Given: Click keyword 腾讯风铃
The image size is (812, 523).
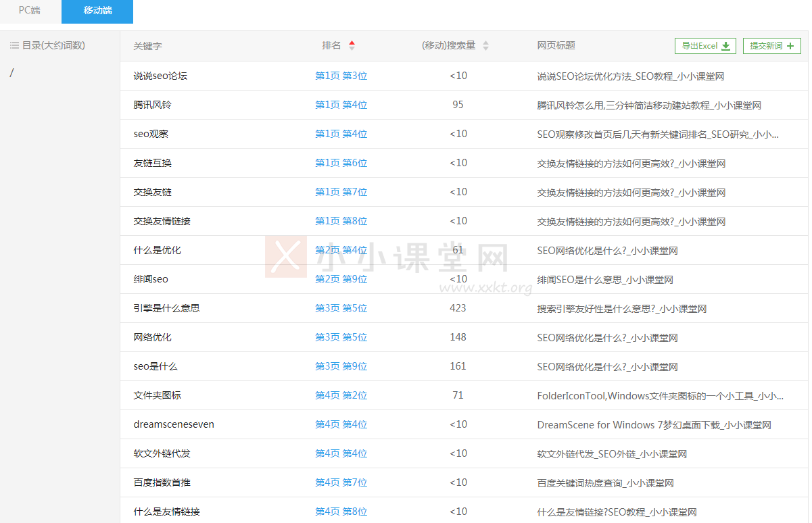Looking at the screenshot, I should (152, 105).
